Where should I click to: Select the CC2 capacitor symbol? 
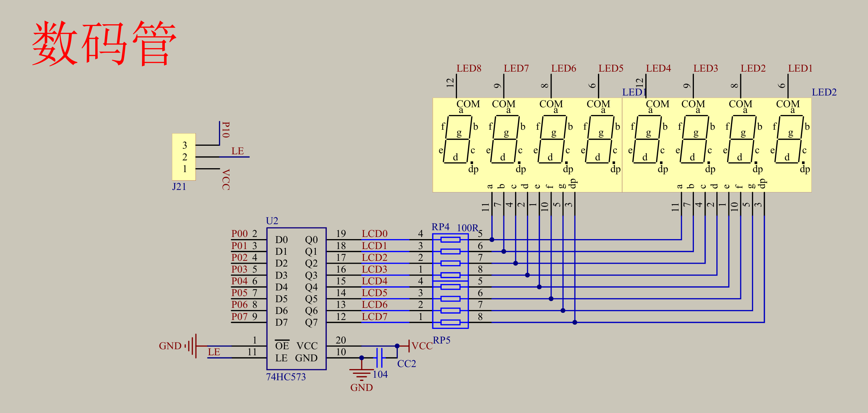click(379, 358)
